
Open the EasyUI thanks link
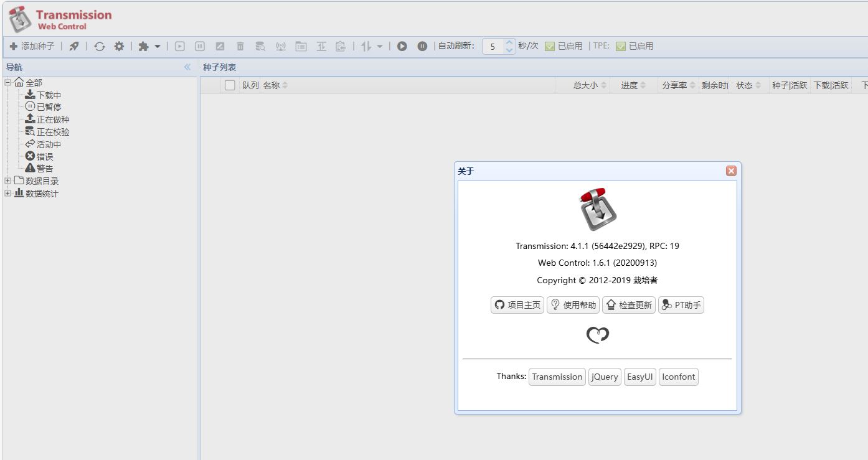(x=640, y=377)
